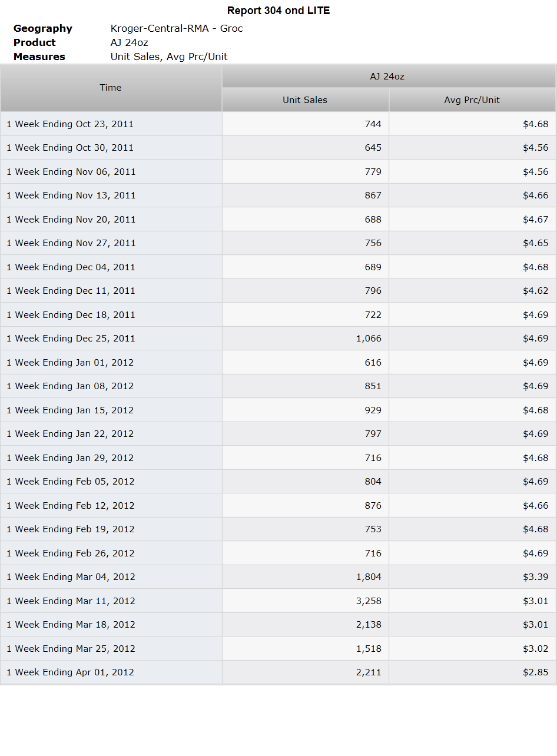Click unit sales value 3,258
The width and height of the screenshot is (557, 756).
tap(369, 601)
